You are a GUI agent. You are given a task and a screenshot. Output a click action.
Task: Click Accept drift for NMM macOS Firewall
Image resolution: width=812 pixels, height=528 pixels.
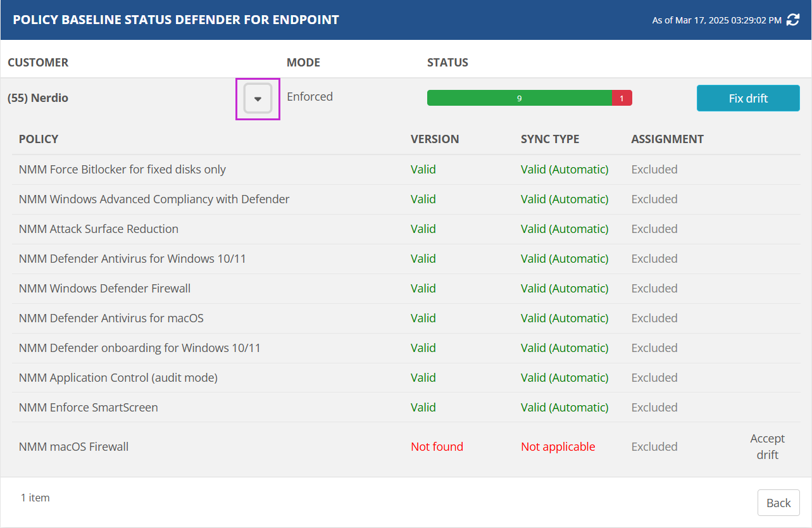(767, 446)
